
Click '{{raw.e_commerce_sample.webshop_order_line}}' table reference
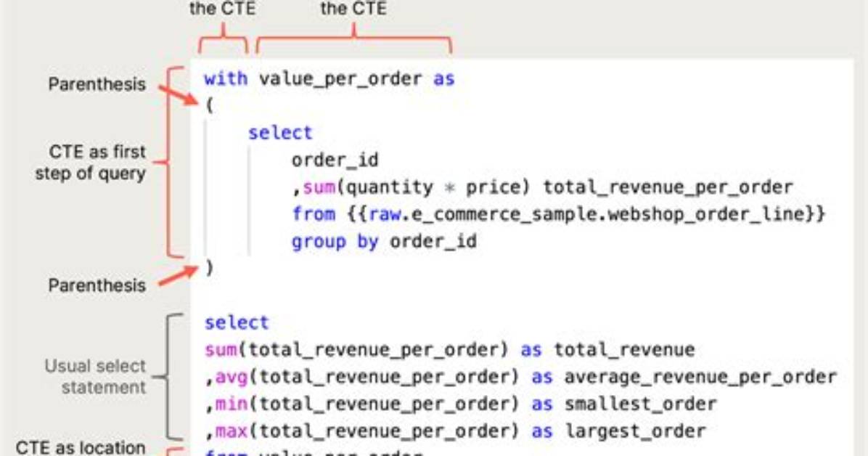point(586,214)
